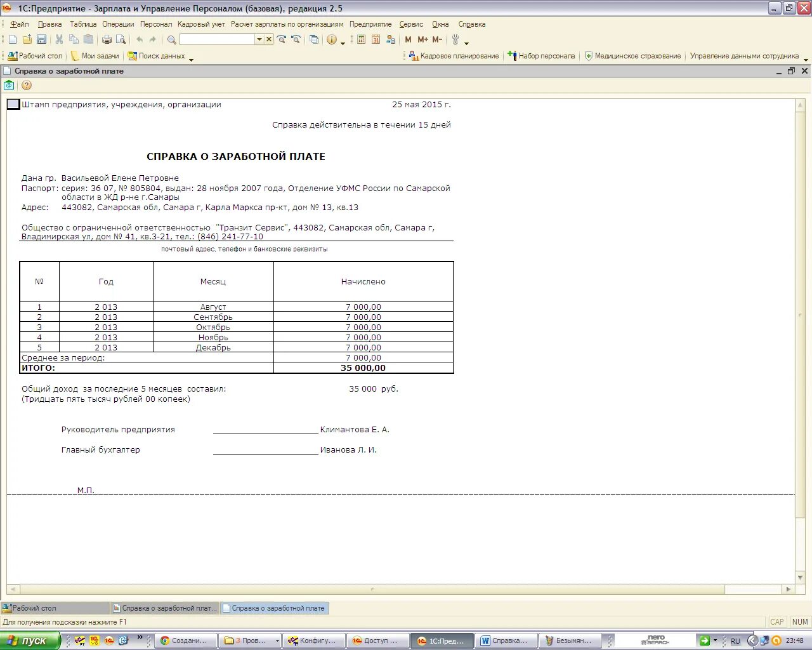Open the Правка menu

(x=49, y=24)
